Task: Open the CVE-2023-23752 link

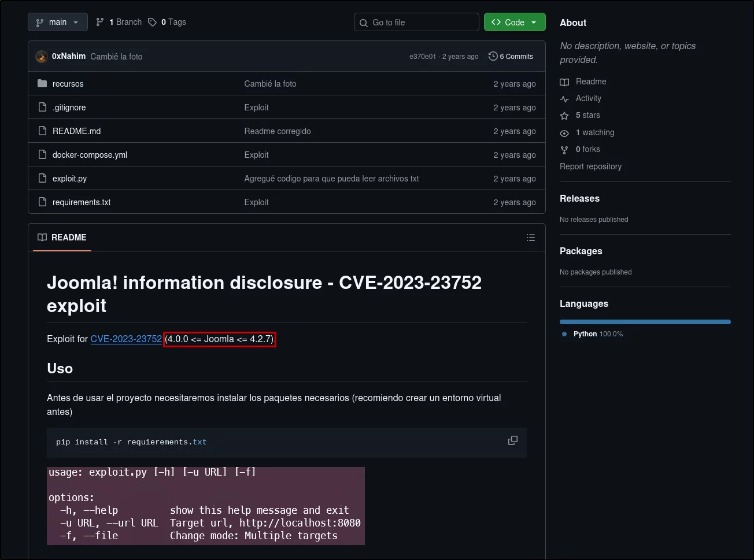Action: click(126, 339)
